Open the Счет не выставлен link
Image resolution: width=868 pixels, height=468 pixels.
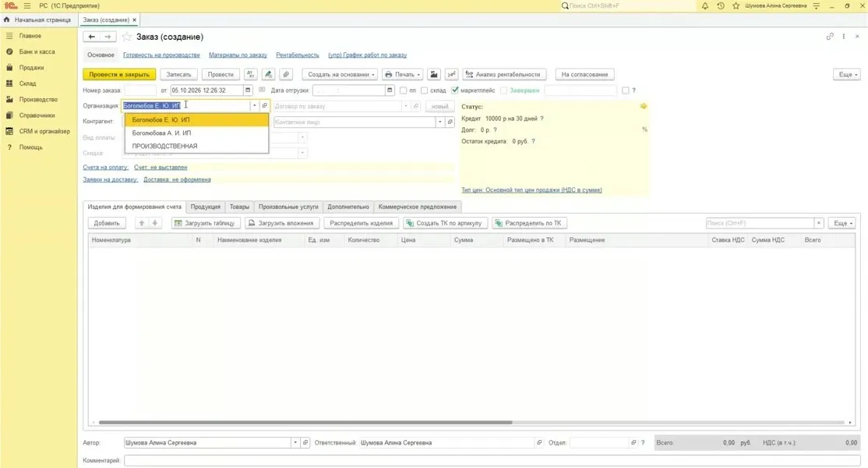161,167
